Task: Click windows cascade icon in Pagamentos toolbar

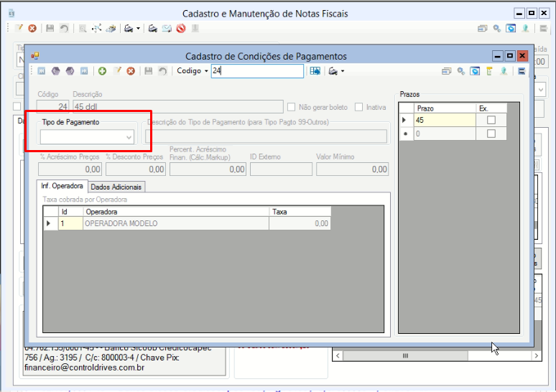Action: 446,71
